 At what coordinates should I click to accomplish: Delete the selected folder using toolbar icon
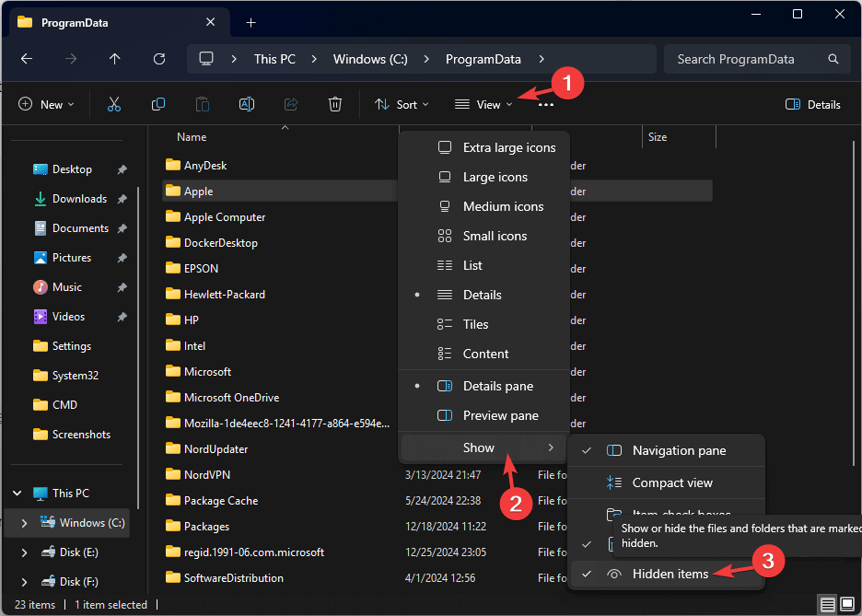point(334,104)
